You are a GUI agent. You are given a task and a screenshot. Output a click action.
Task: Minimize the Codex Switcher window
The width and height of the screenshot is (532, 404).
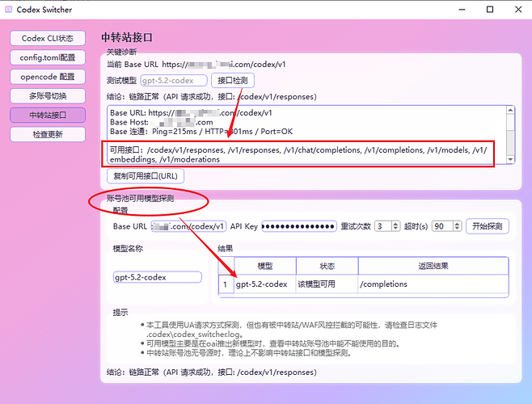pos(462,10)
